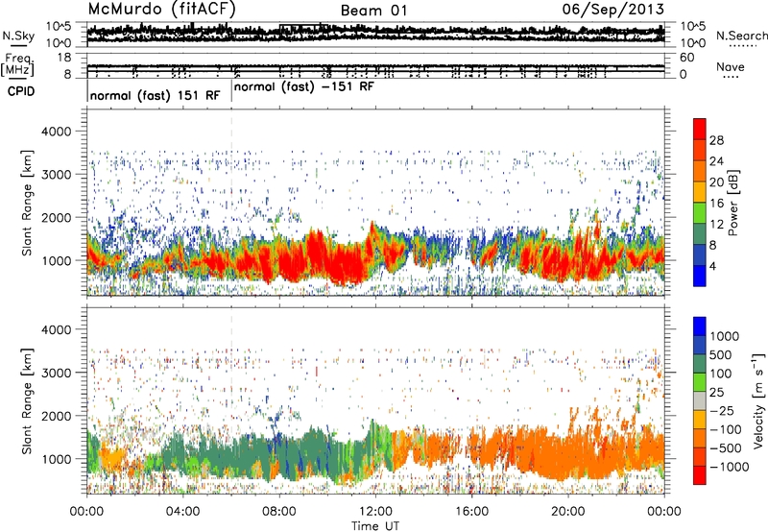
Task: Click the "18" frequency axis tick label
Action: point(64,58)
